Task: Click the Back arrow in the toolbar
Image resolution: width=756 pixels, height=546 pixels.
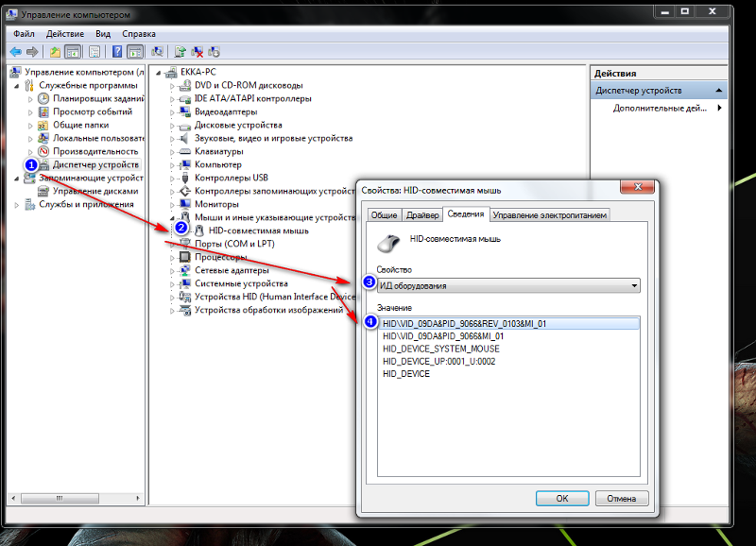Action: pyautogui.click(x=16, y=52)
